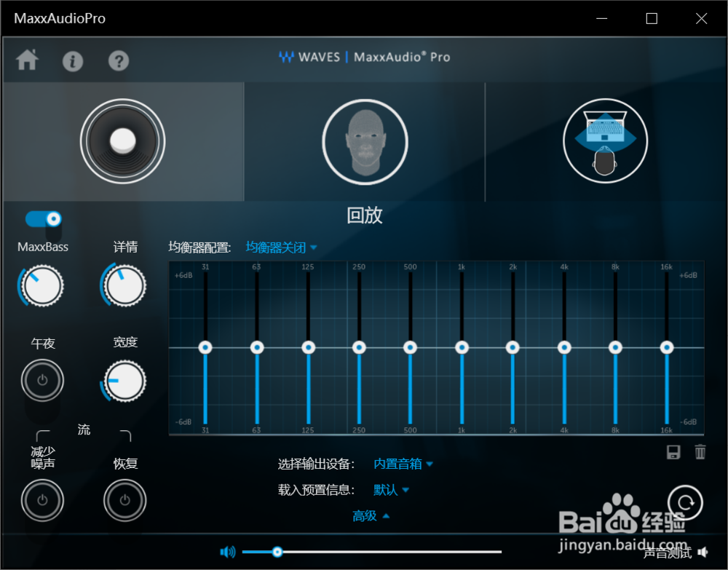Click the 63 Hz EQ slider handle

(x=257, y=347)
